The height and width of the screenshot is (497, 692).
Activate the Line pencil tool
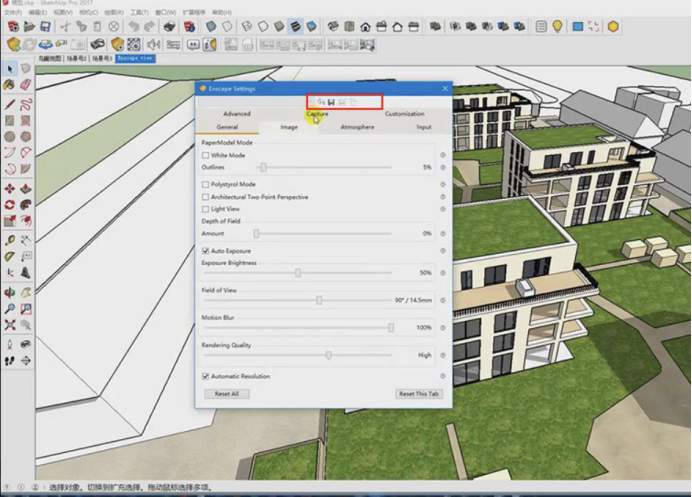[x=10, y=104]
